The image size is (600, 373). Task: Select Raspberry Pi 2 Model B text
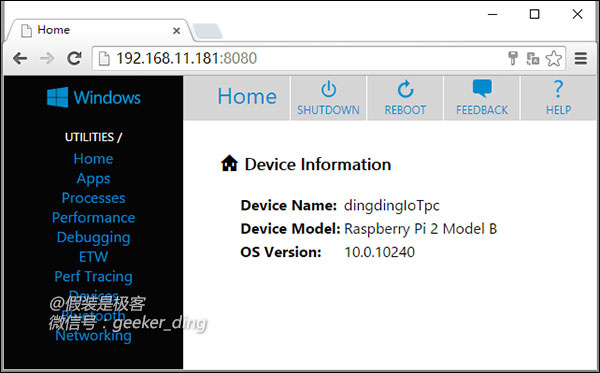pos(421,229)
